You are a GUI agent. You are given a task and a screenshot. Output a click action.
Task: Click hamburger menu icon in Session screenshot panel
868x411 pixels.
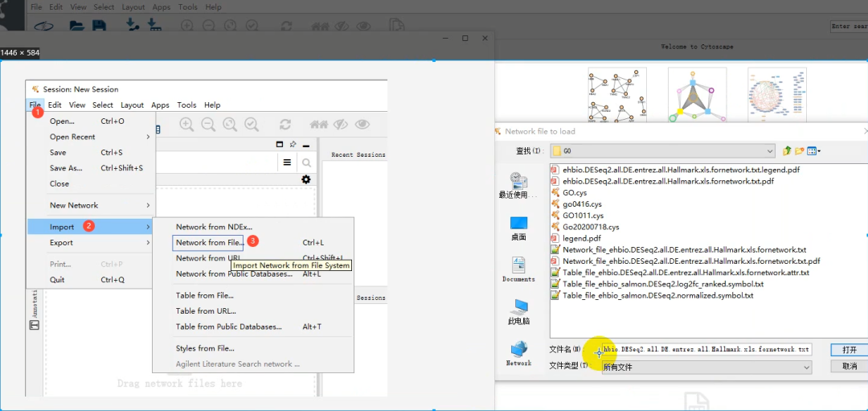click(287, 162)
